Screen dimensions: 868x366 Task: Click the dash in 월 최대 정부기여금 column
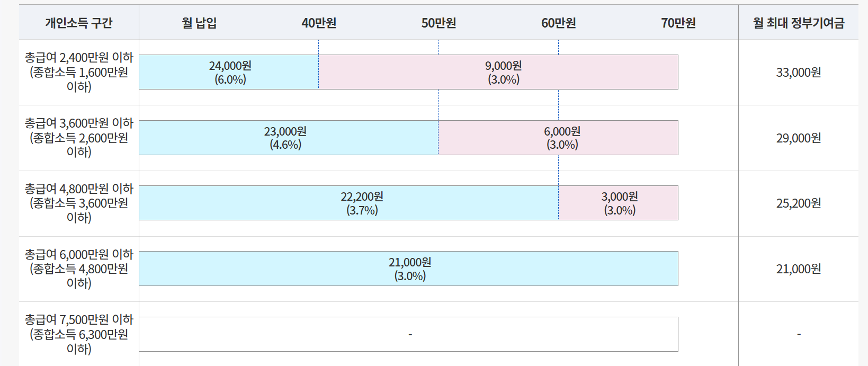(x=799, y=334)
